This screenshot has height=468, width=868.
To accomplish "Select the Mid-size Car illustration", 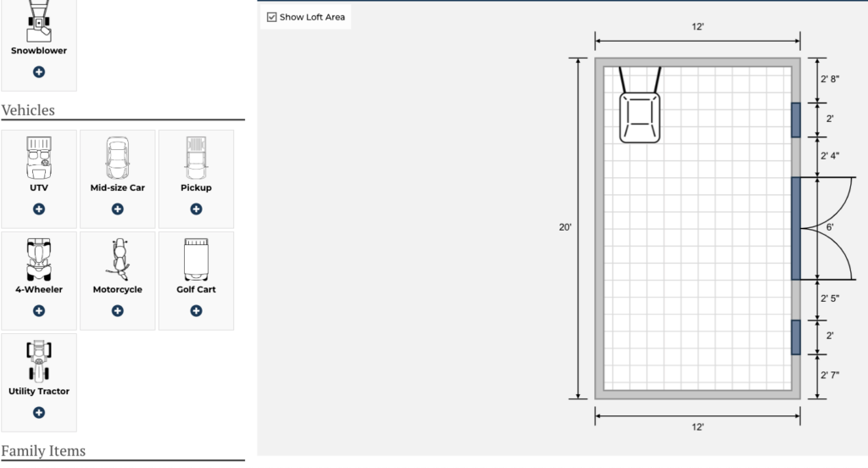I will 117,158.
